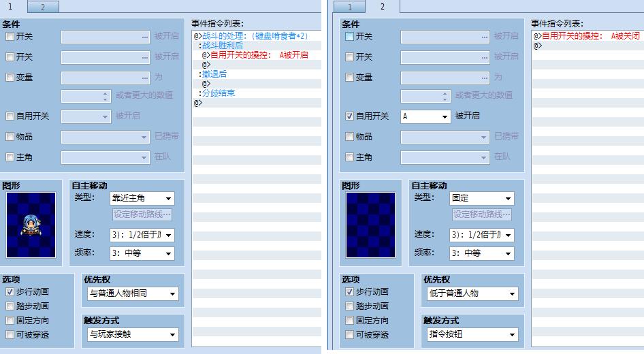Enable the 物品 condition in the right panel
Screen dimensions: 644x354
point(349,136)
